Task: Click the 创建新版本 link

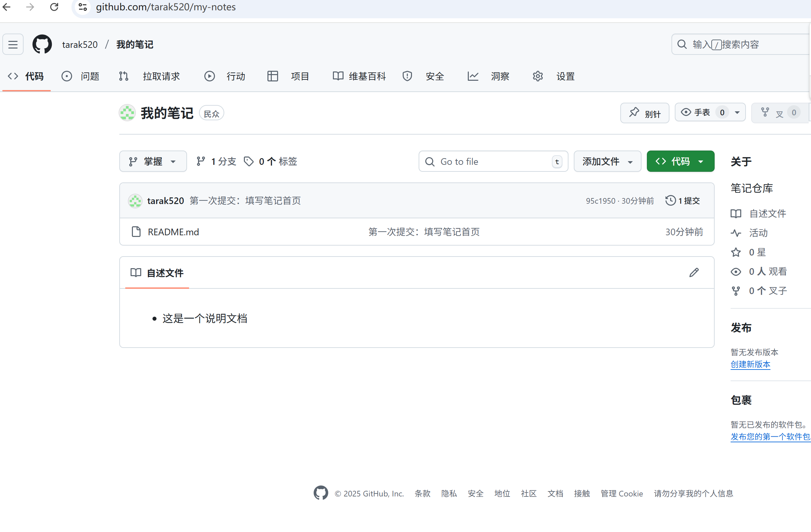Action: (750, 364)
